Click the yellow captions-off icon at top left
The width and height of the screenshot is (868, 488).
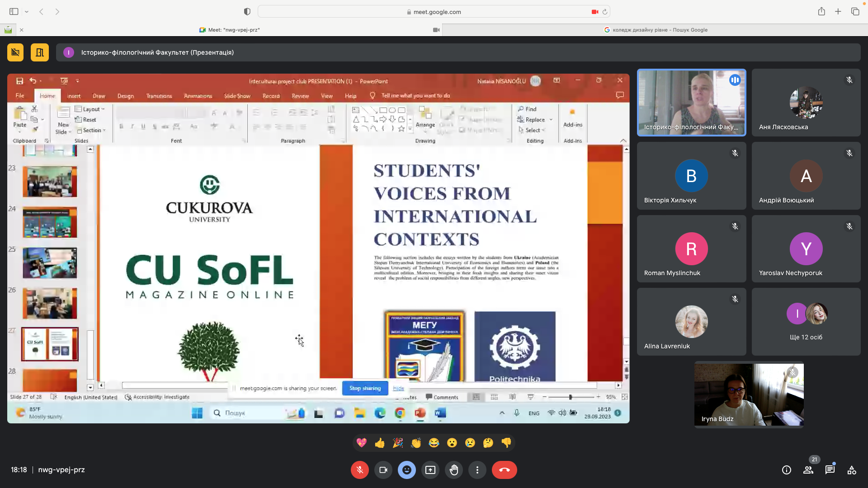pos(15,52)
